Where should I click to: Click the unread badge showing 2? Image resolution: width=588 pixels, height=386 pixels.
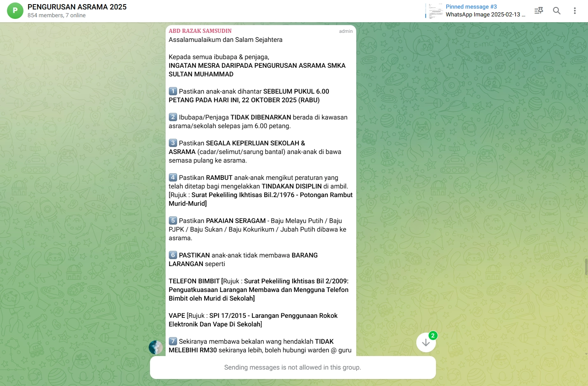[432, 335]
